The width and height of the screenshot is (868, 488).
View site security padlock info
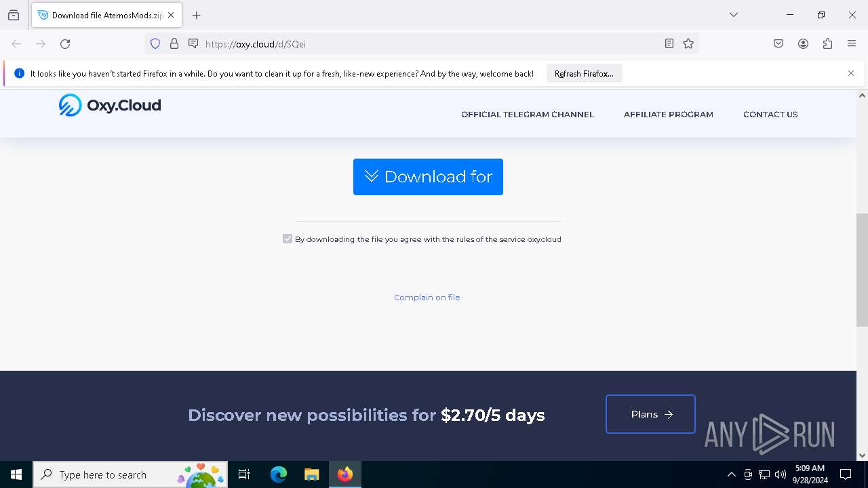pos(174,44)
